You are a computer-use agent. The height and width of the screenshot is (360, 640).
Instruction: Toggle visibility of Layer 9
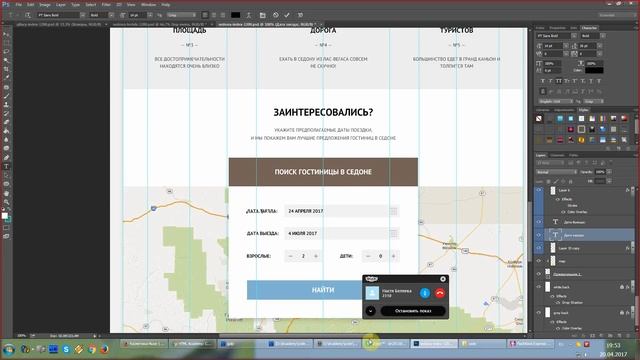click(x=538, y=190)
